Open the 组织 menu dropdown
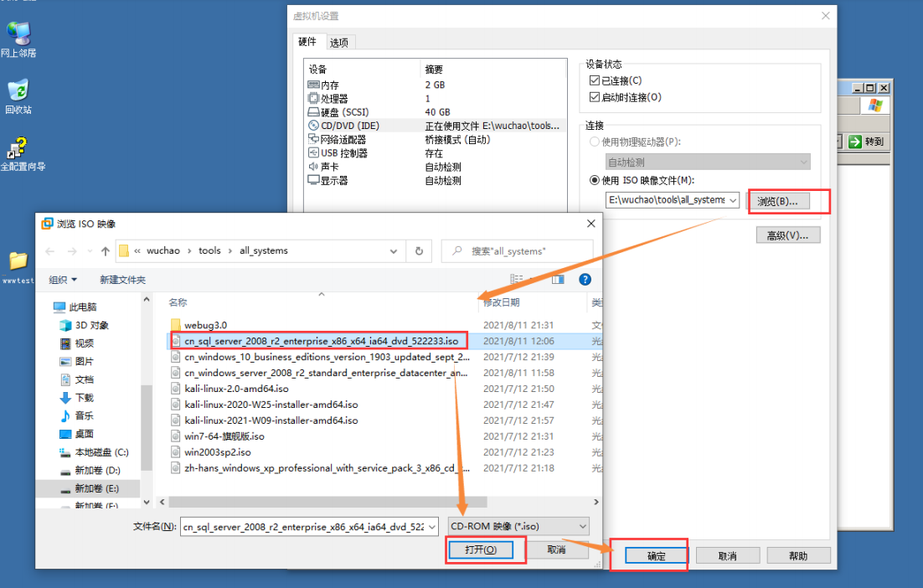923x588 pixels. point(62,280)
